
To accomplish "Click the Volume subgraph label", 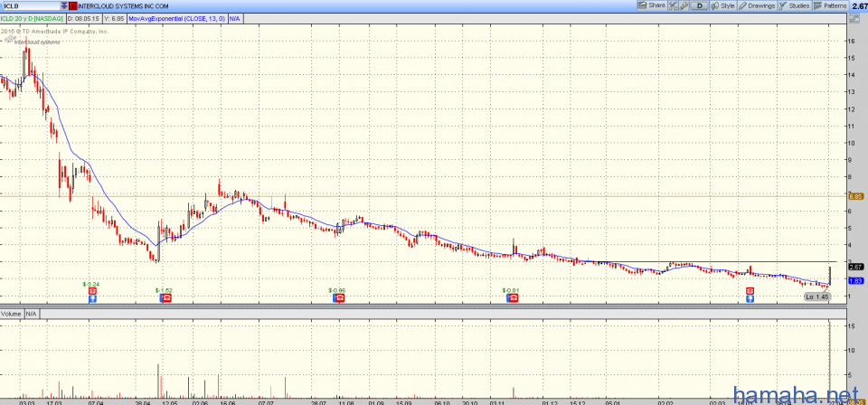I will 11,314.
